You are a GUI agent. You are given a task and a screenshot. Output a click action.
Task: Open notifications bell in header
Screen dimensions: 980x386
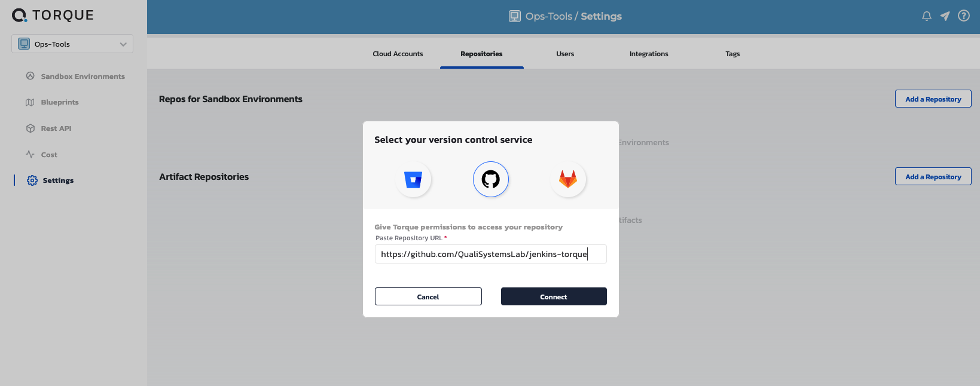[x=927, y=16]
